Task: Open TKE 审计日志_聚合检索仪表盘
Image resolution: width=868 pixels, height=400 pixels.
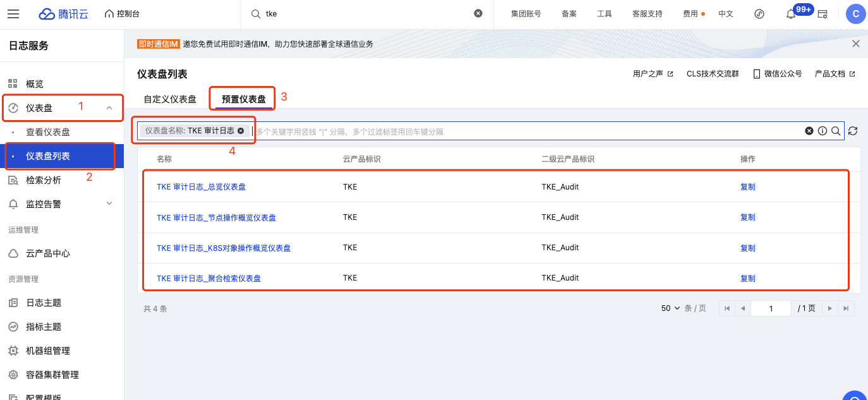Action: coord(208,279)
